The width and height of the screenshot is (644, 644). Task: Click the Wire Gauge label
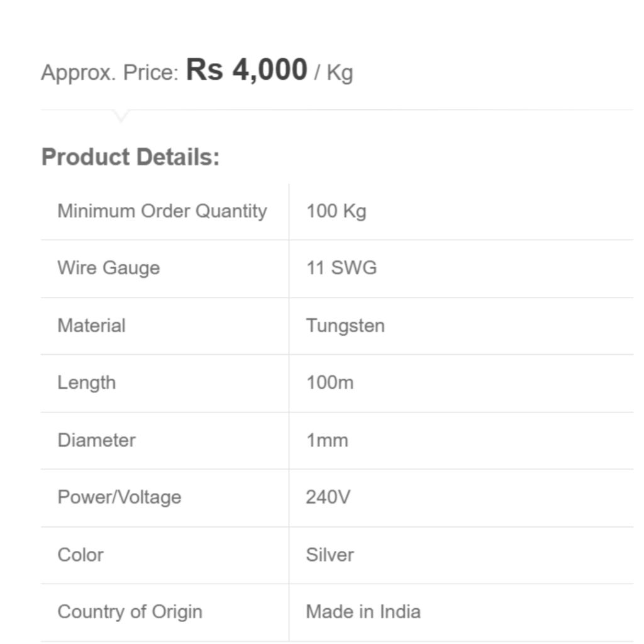tap(108, 268)
